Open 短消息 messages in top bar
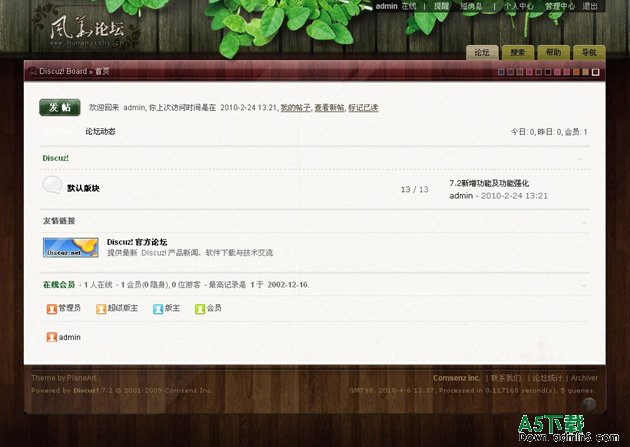Image resolution: width=630 pixels, height=447 pixels. 471,6
